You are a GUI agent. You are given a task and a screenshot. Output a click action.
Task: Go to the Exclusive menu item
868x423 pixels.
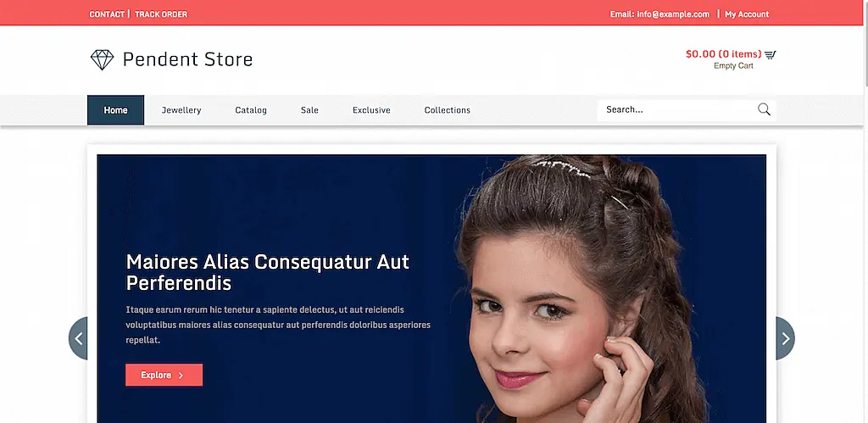pyautogui.click(x=371, y=110)
